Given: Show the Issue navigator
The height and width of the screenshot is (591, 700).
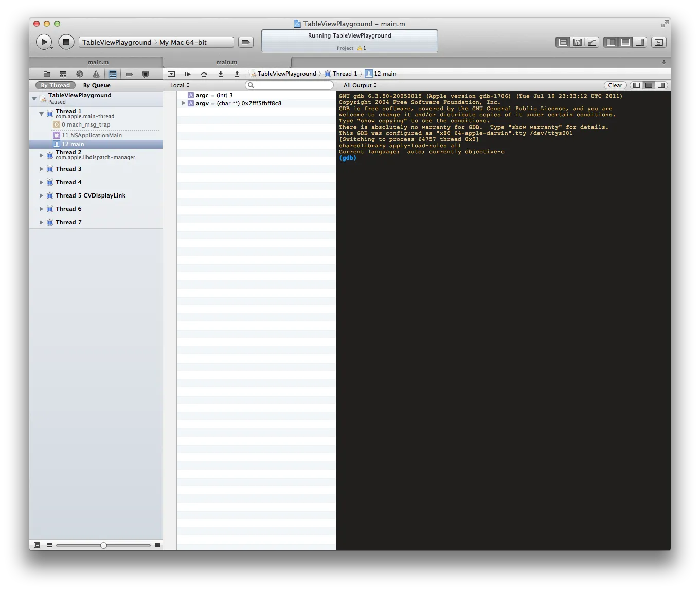Looking at the screenshot, I should coord(96,74).
